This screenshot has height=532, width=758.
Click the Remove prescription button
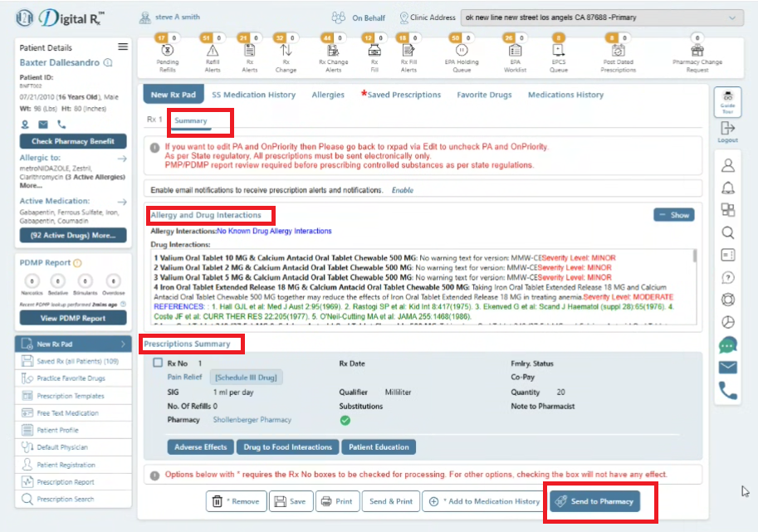coord(237,501)
